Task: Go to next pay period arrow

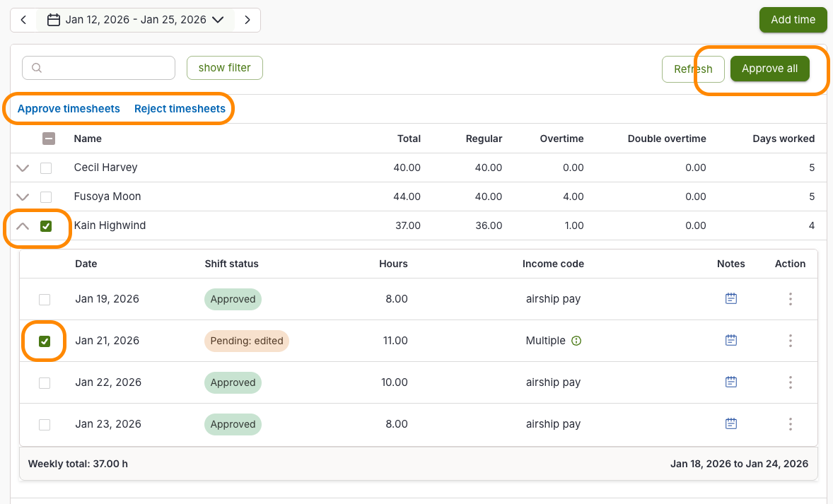Action: (x=247, y=20)
